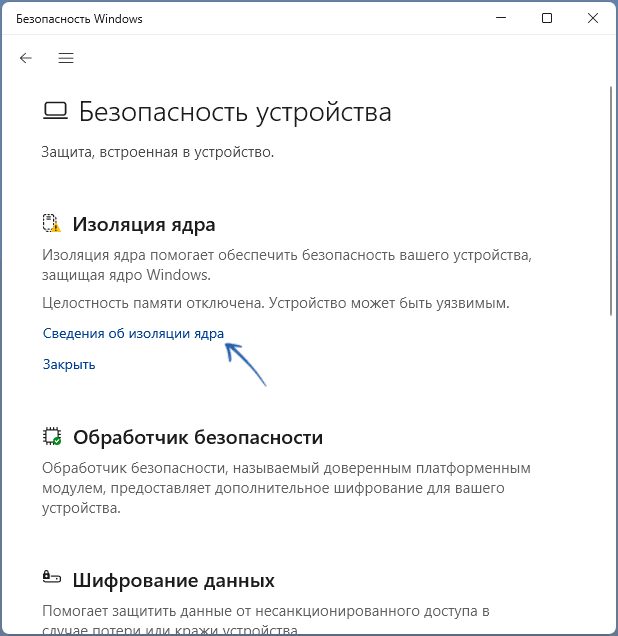Screen dimensions: 618x636
Task: Click the Изоляция ядра heading
Action: click(x=144, y=224)
